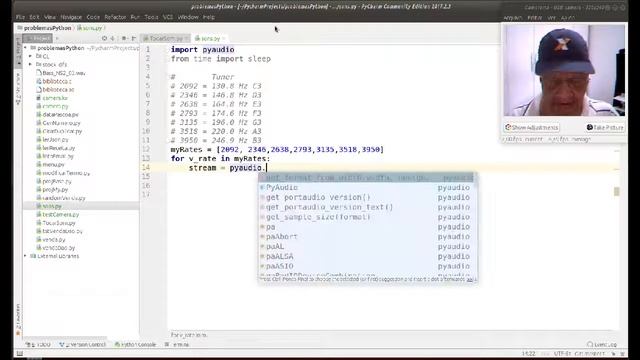This screenshot has height=360, width=640.
Task: Open the Version Control tool window
Action: [83, 344]
